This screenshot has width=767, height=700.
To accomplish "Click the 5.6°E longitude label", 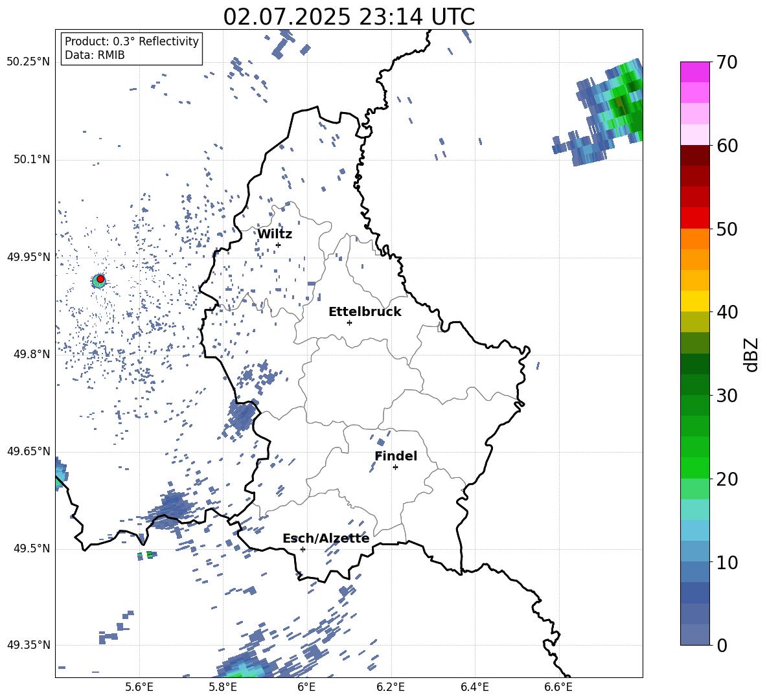I will coord(139,687).
